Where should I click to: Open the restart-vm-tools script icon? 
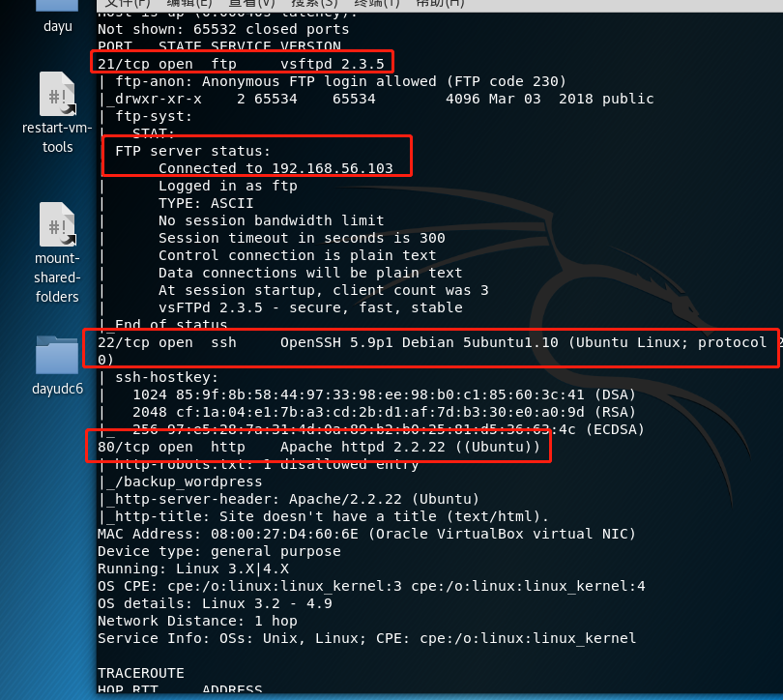(x=57, y=95)
